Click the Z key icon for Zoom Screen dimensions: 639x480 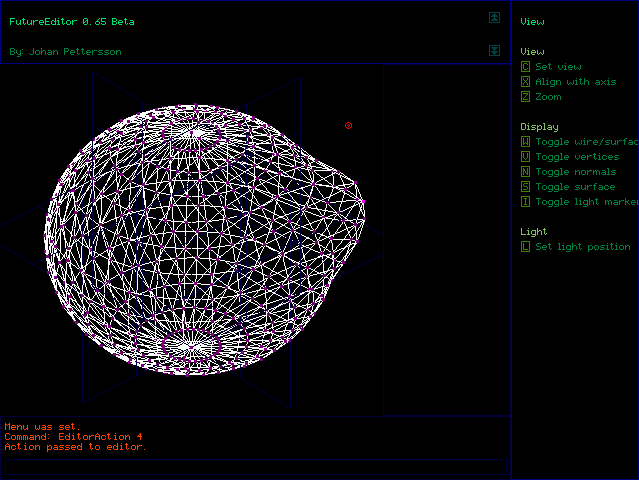pos(526,97)
